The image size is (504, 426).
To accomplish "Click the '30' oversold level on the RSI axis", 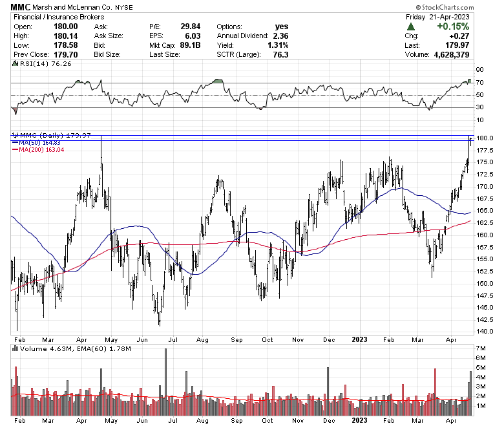I will 479,107.
